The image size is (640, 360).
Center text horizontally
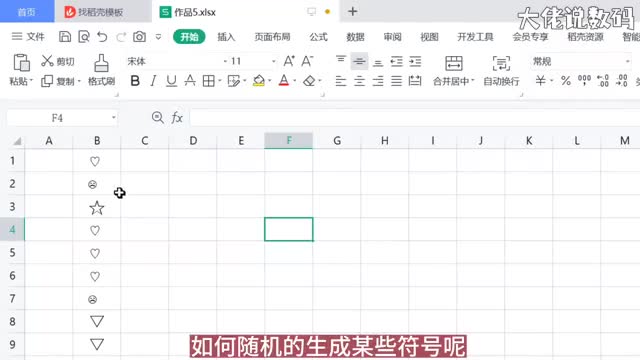(359, 81)
